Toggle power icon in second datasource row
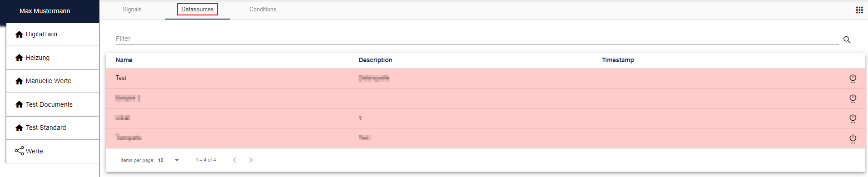Viewport: 868px width, 177px height. tap(853, 98)
